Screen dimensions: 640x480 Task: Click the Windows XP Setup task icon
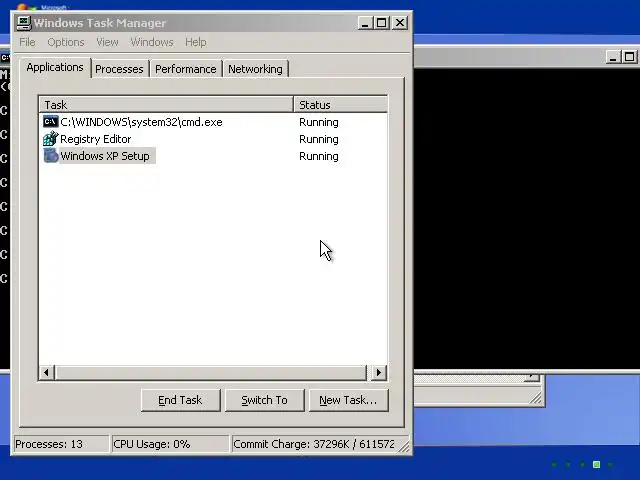point(51,156)
